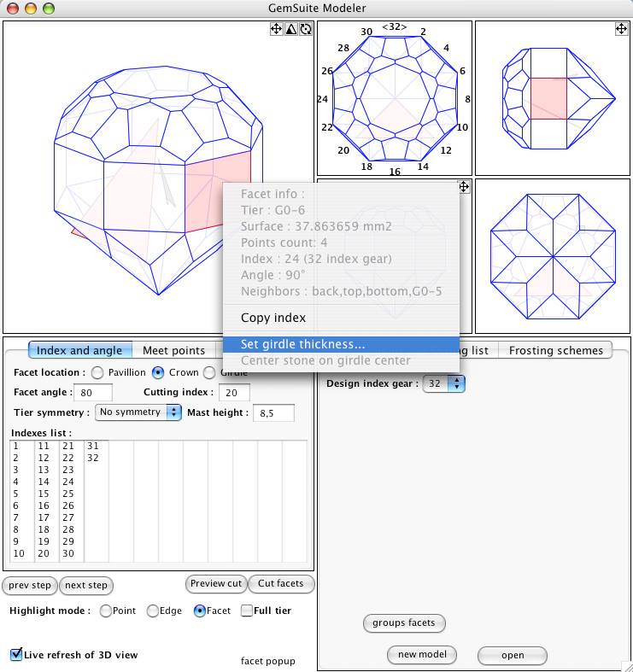Click the groups facets button
Screen dimensions: 633x672
(404, 622)
